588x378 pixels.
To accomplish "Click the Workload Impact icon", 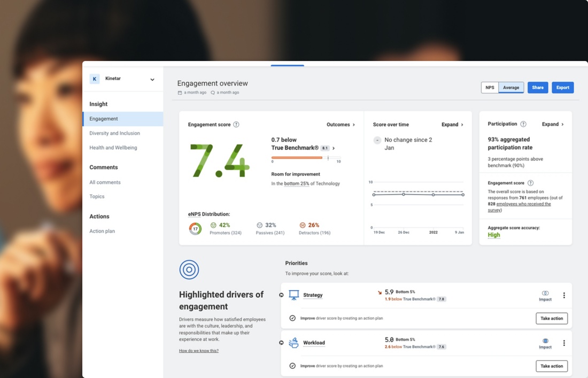I will coord(545,341).
